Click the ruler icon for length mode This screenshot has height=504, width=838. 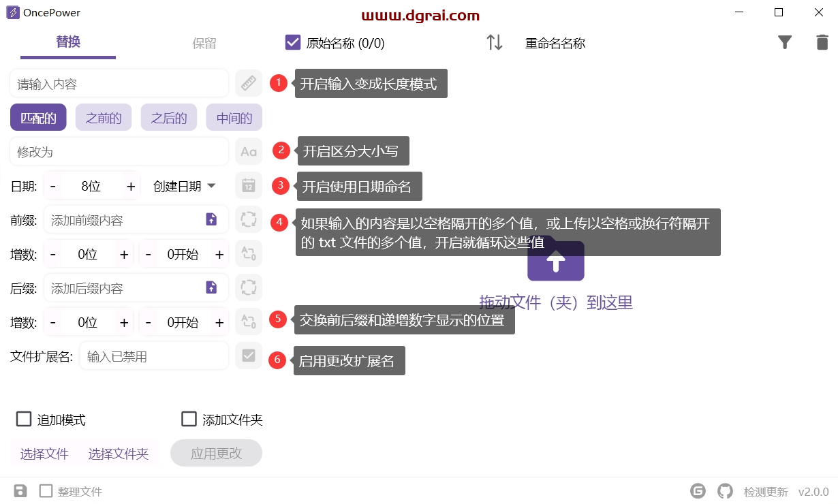pos(249,83)
